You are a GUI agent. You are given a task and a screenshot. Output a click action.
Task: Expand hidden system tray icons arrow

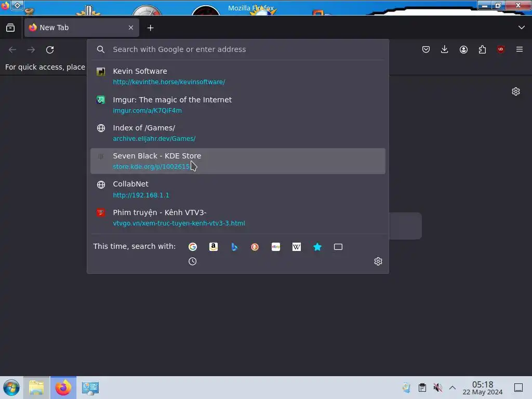(453, 388)
